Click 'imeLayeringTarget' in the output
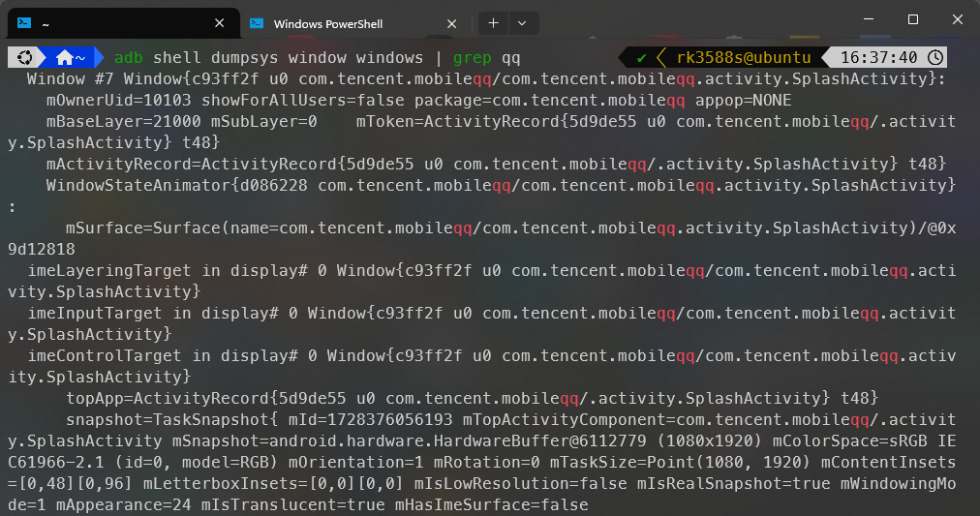Screen dimensions: 980x516 [x=108, y=270]
